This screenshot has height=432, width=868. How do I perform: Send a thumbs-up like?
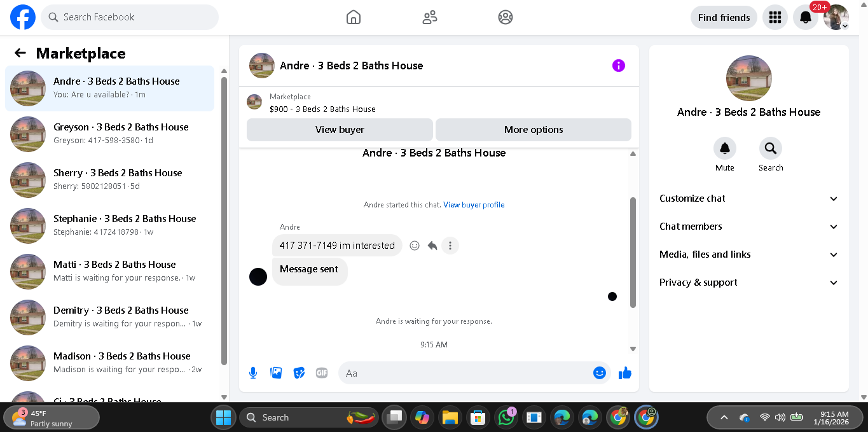click(625, 373)
